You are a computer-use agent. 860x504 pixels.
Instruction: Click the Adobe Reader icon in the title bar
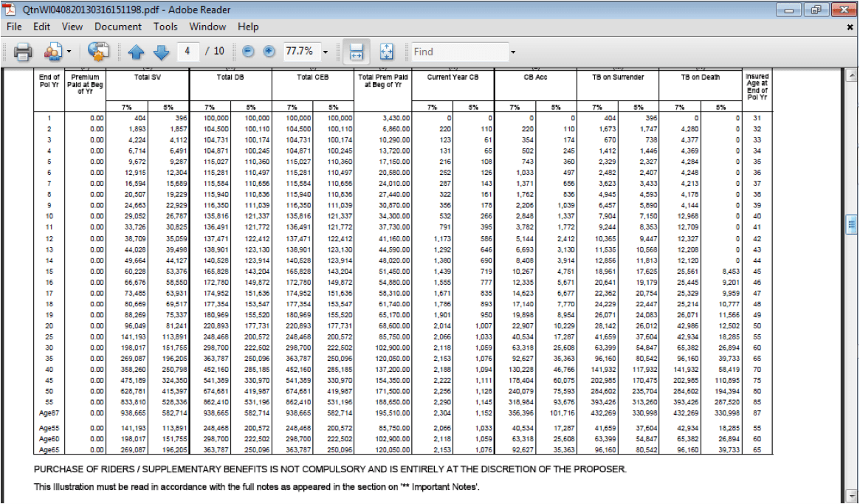8,10
